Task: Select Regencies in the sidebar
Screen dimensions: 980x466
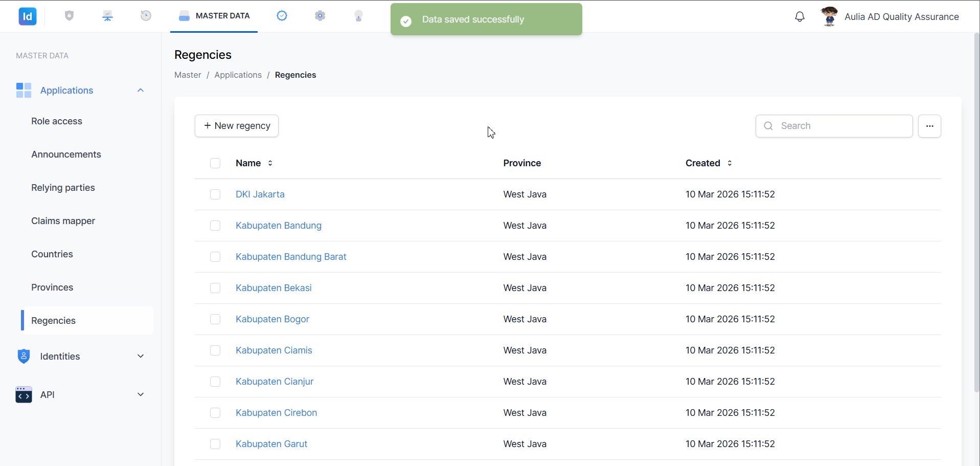Action: tap(87, 321)
